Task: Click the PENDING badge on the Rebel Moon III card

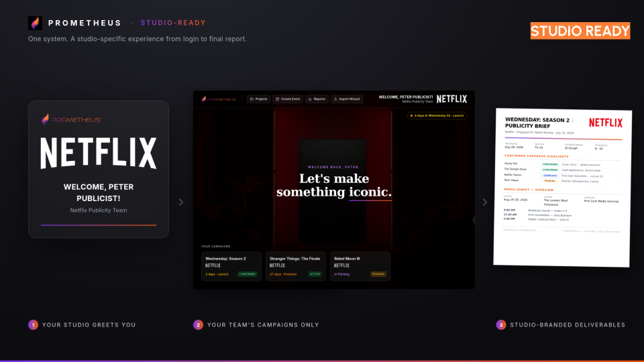Action: point(378,274)
